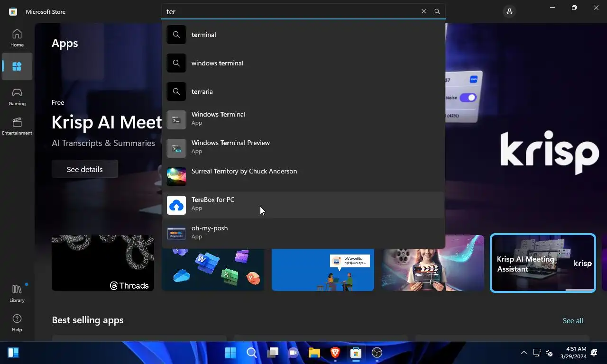Click the Surreal Territory thumbnail icon
Viewport: 607px width, 364px height.
tap(176, 177)
